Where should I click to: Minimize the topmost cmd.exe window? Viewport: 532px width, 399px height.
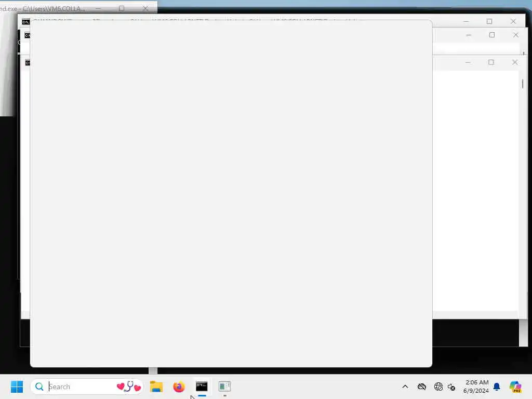click(x=98, y=8)
